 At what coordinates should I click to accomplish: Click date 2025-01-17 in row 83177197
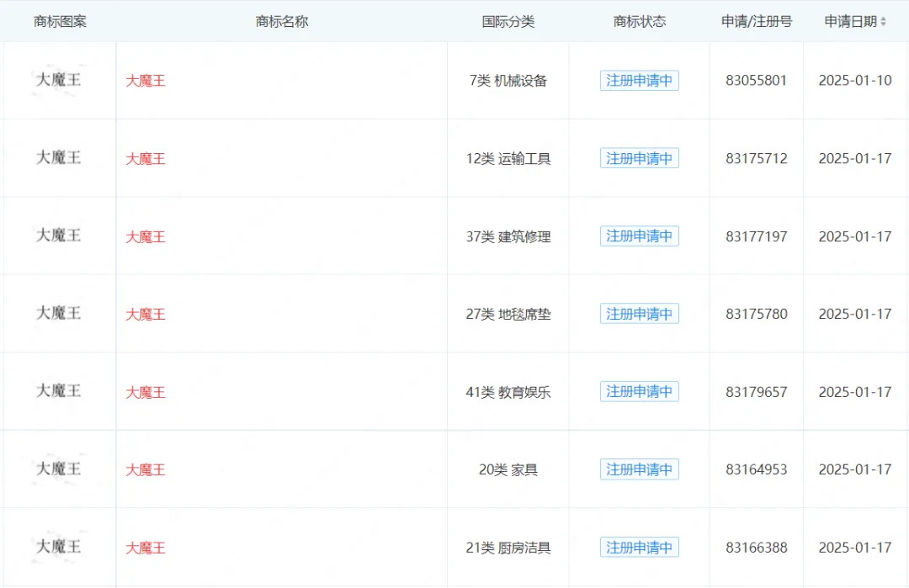(x=855, y=236)
